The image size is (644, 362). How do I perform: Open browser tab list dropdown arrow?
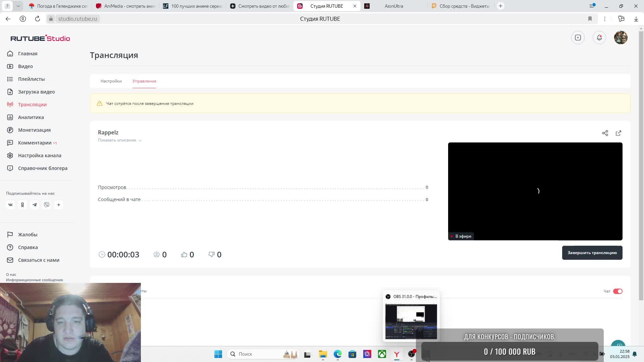[x=18, y=6]
